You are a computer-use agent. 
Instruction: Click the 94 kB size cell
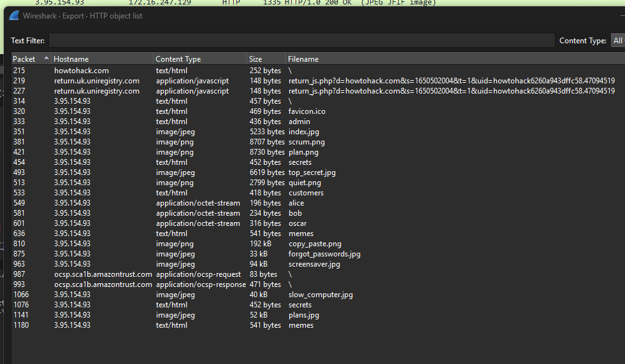259,264
